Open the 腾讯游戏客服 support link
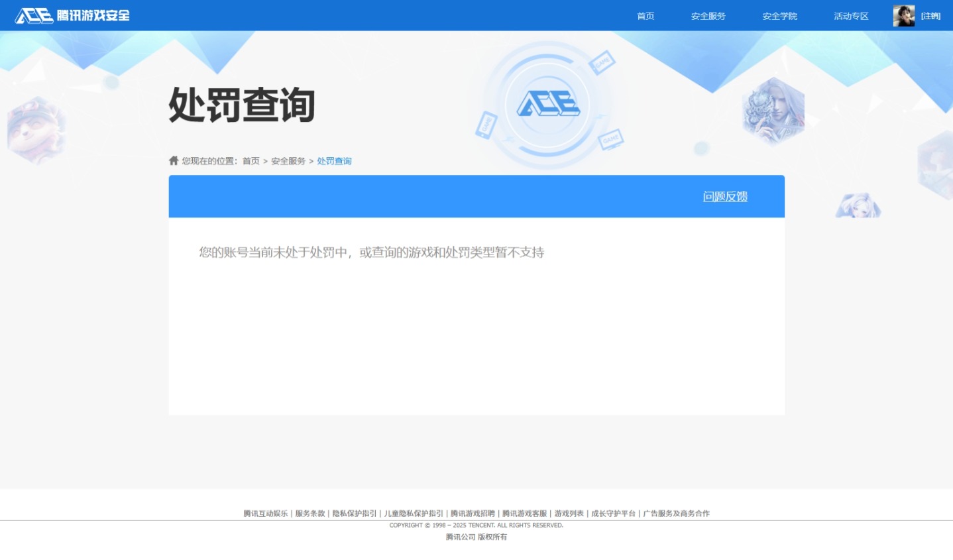Screen dimensions: 953x560 524,513
